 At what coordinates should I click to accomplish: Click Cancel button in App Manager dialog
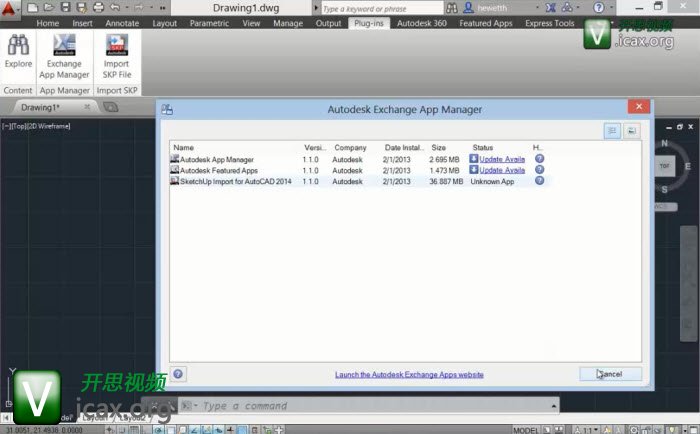click(x=610, y=374)
